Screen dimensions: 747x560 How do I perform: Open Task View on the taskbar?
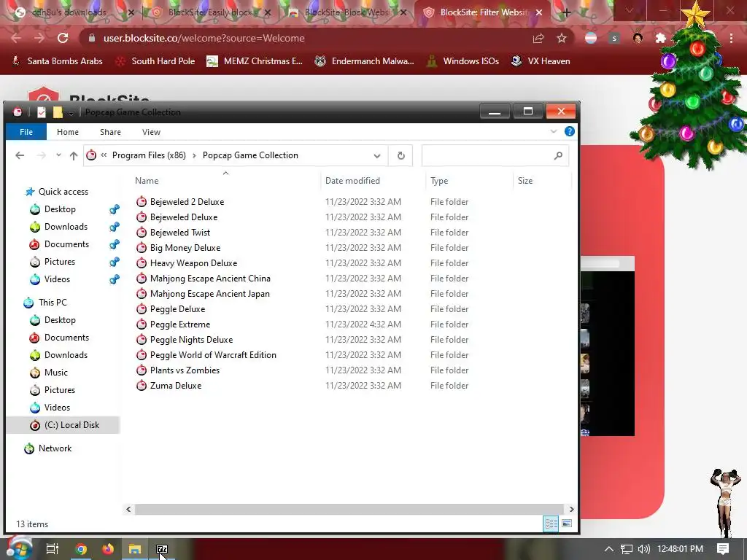53,549
